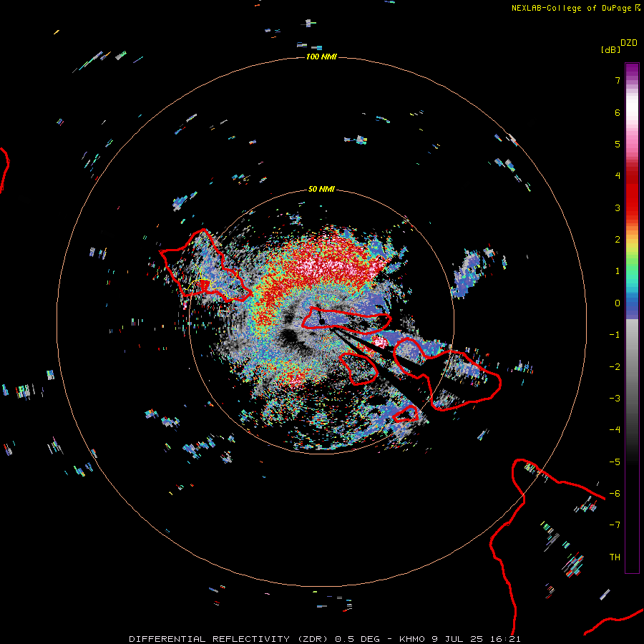Click the 5 value on the scale
The width and height of the screenshot is (644, 644).
618,144
